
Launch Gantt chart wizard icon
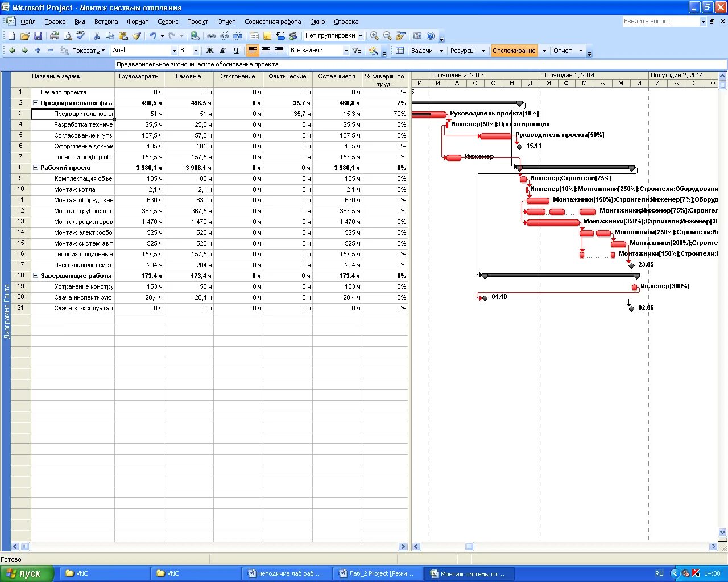coord(373,51)
